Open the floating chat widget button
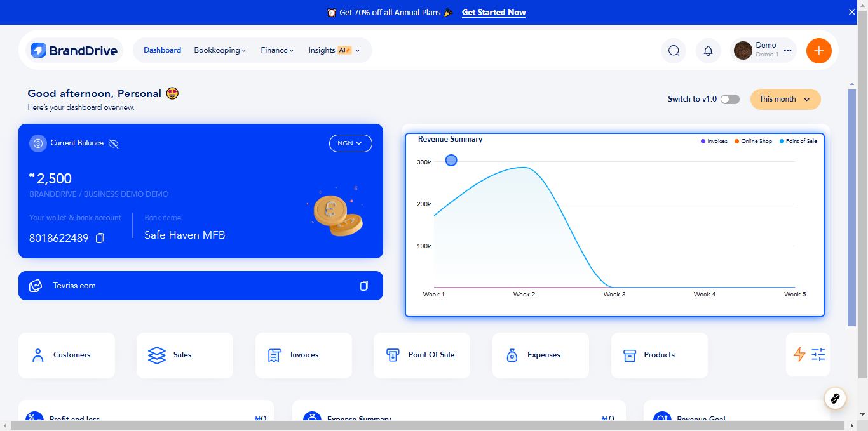This screenshot has height=431, width=868. tap(835, 399)
